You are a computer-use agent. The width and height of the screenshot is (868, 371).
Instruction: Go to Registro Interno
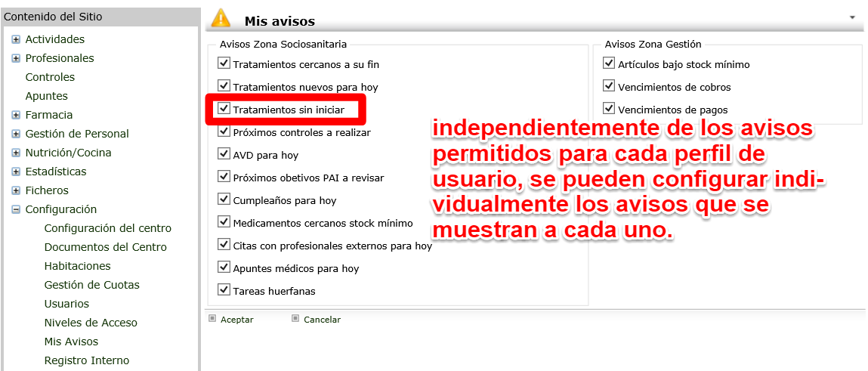86,360
